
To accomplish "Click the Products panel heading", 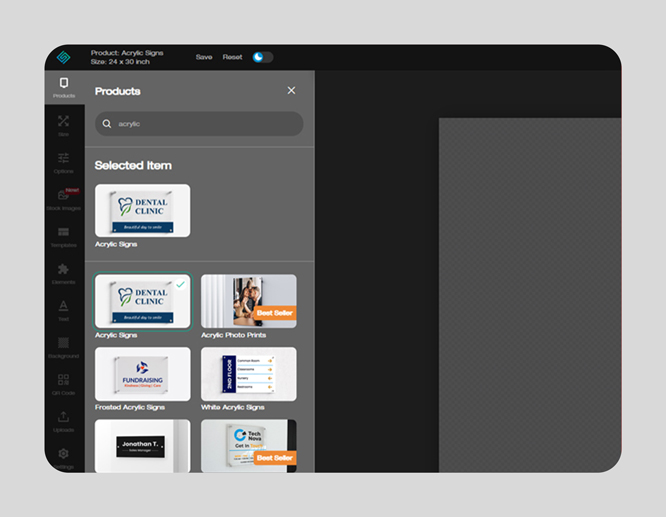I will click(118, 91).
